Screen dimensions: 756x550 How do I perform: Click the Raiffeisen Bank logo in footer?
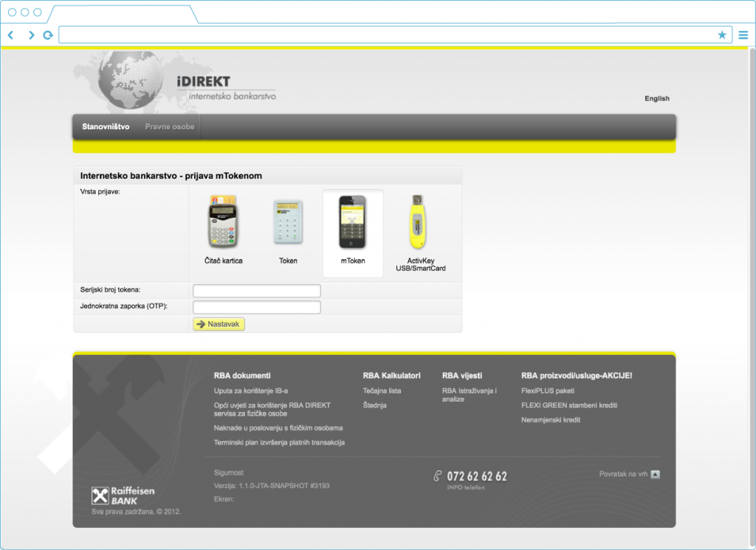coord(123,495)
